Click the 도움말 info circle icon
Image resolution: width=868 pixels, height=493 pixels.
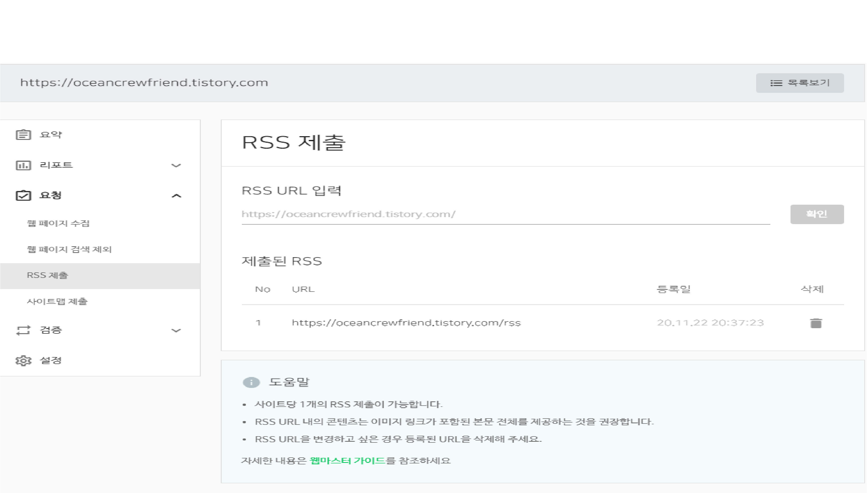point(251,382)
